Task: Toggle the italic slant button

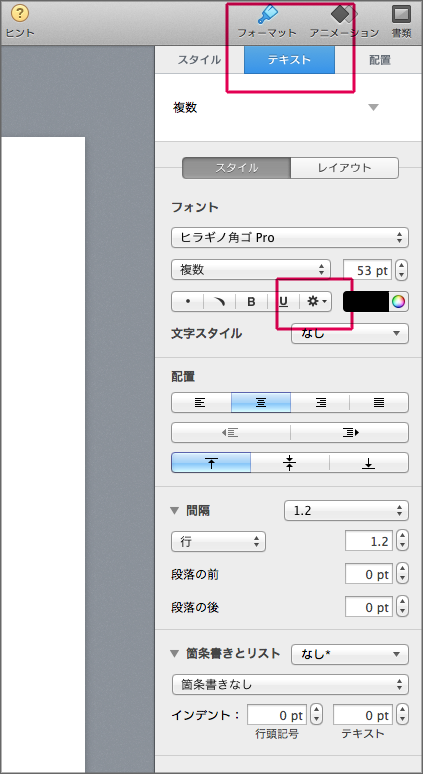Action: tap(220, 302)
